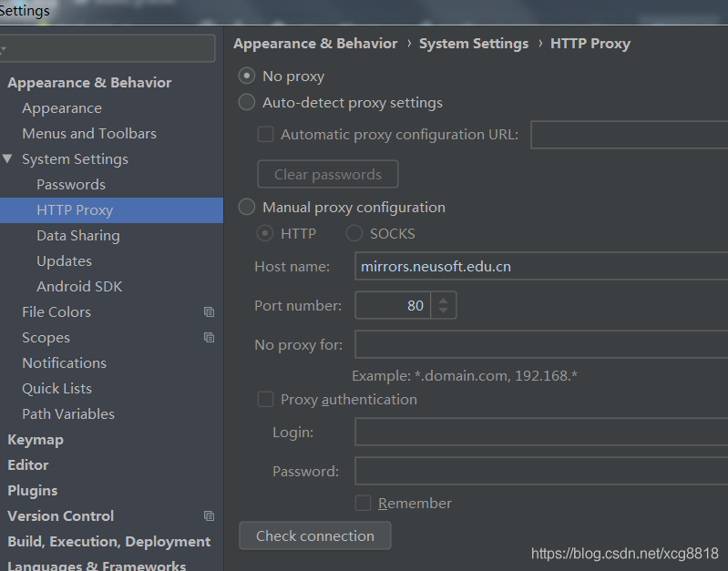
Task: Select Auto-detect proxy settings option
Action: pyautogui.click(x=247, y=103)
